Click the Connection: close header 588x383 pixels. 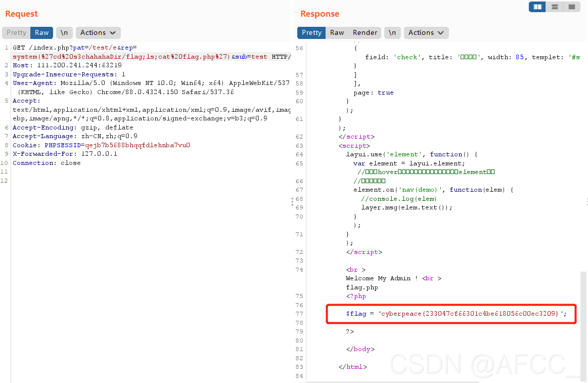[47, 163]
